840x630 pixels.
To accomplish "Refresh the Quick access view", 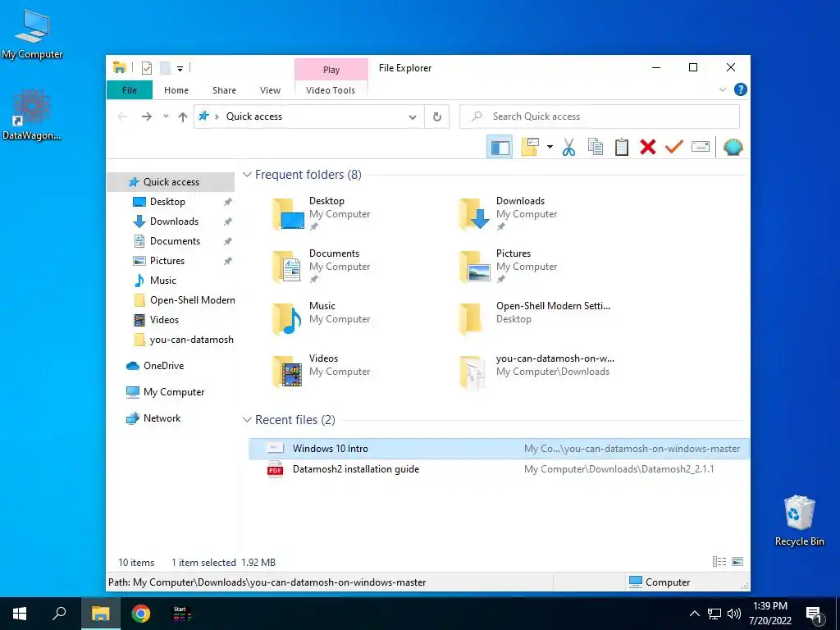I will 436,116.
